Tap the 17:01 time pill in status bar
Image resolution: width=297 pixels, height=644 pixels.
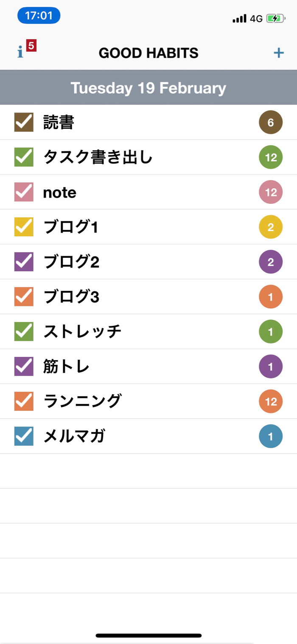[x=39, y=16]
